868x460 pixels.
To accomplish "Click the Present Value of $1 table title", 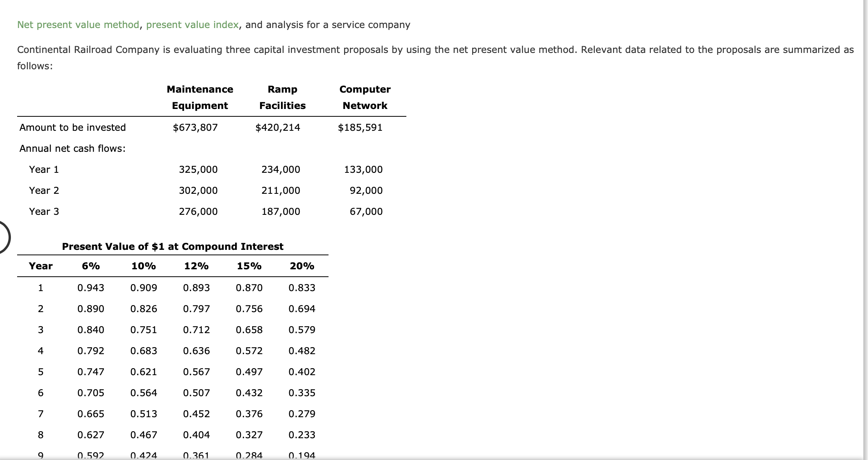I will pos(172,246).
